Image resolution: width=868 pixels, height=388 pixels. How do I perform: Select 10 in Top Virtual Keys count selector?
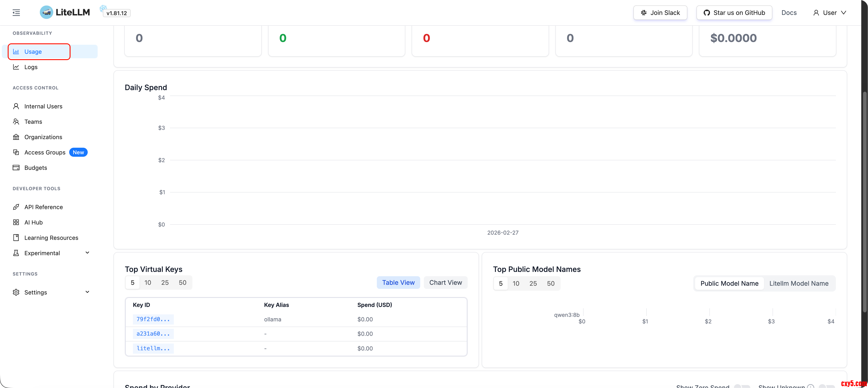click(x=148, y=283)
